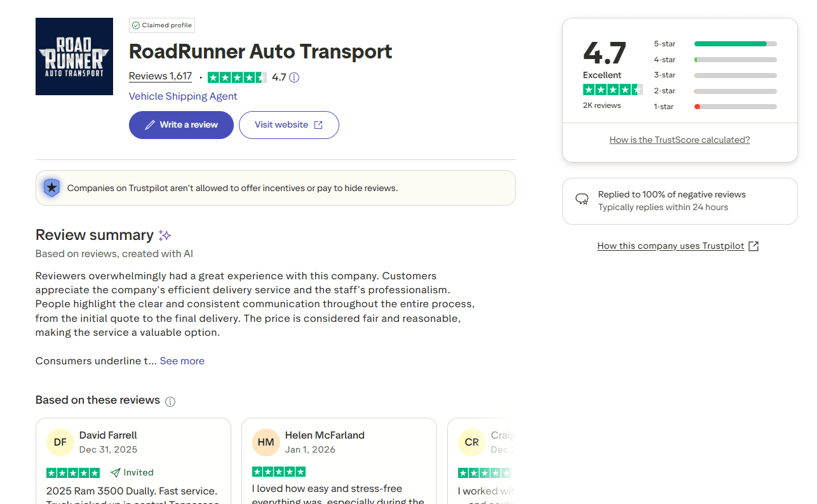Open the Reviews 1,617 link
The width and height of the screenshot is (817, 504).
pyautogui.click(x=160, y=76)
